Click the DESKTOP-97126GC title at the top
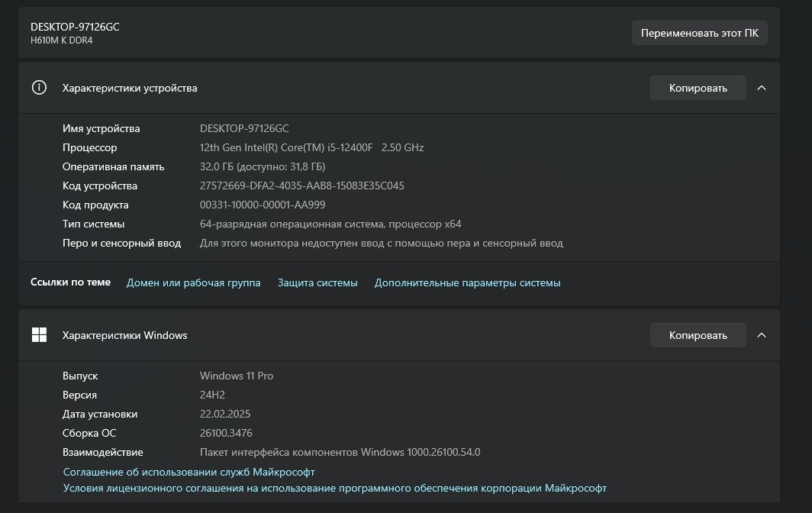This screenshot has width=812, height=513. click(x=75, y=27)
